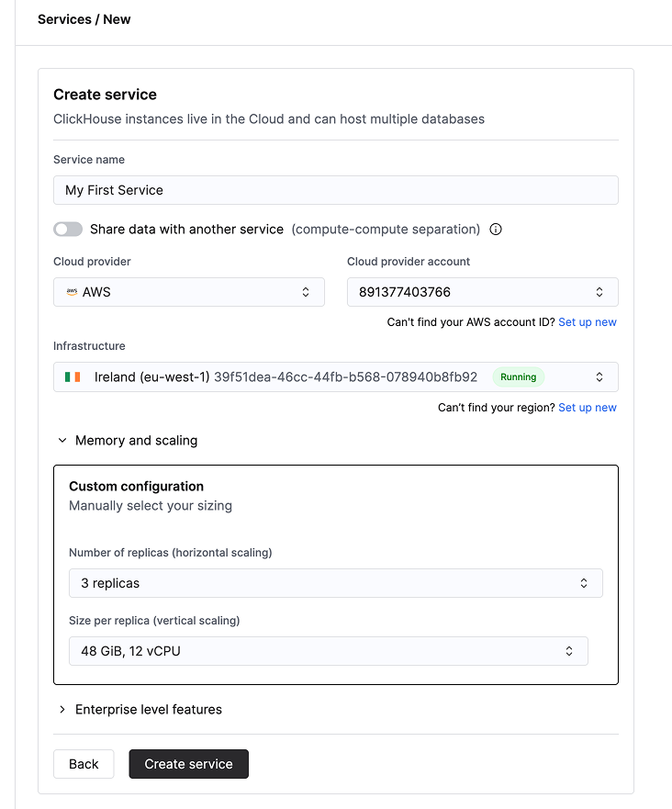
Task: Expand the Enterprise level features section
Action: pyautogui.click(x=141, y=709)
